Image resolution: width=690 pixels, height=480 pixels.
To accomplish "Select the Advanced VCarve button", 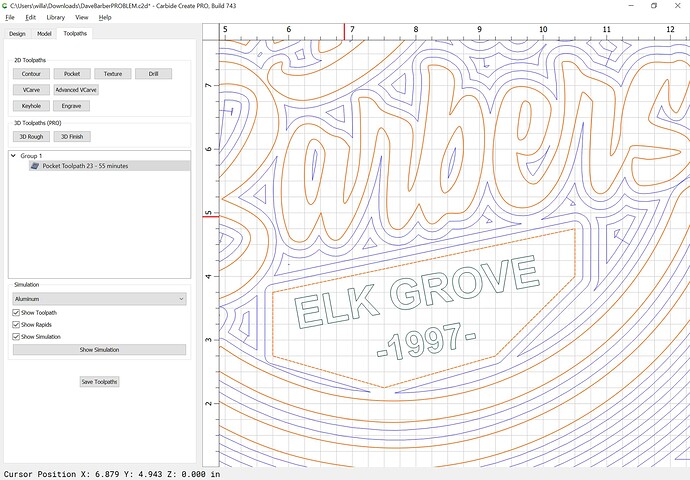I will pos(76,90).
